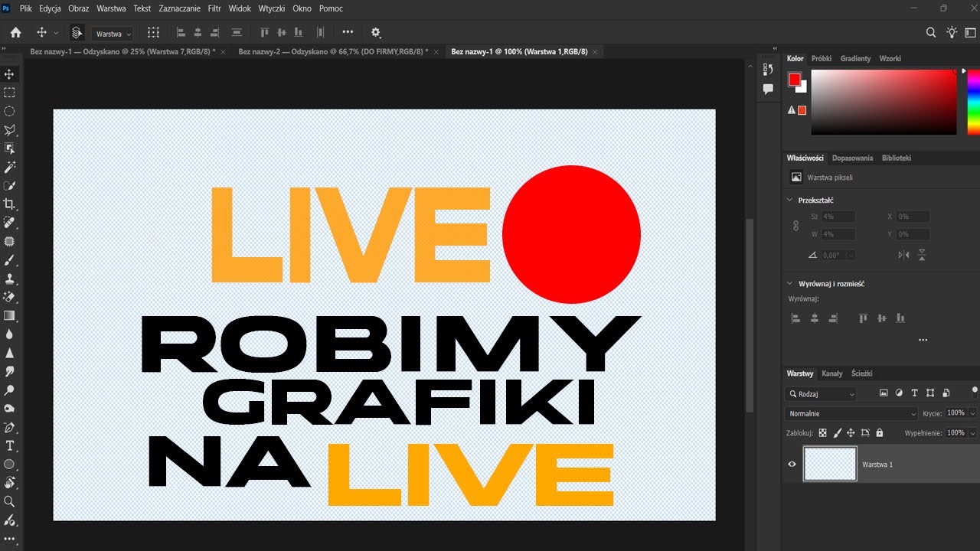980x551 pixels.
Task: Click flip horizontal in Properties panel
Action: click(x=904, y=255)
